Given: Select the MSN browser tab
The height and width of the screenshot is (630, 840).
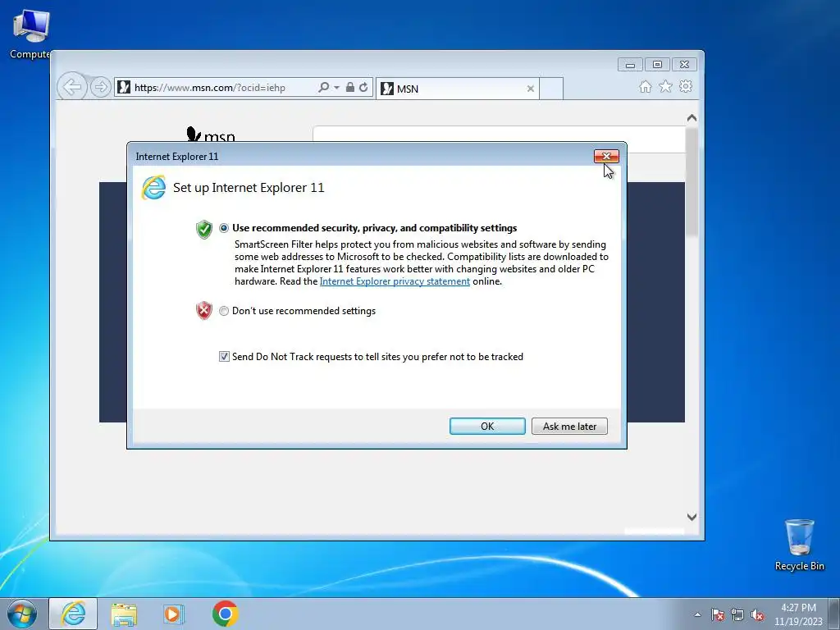Looking at the screenshot, I should (x=457, y=89).
